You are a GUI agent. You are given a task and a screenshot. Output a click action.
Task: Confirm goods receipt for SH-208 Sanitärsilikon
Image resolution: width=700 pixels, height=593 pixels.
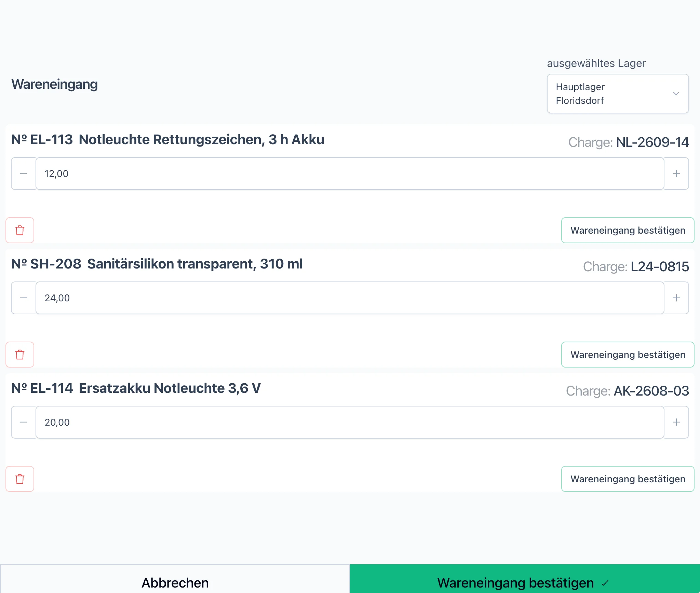pyautogui.click(x=628, y=355)
